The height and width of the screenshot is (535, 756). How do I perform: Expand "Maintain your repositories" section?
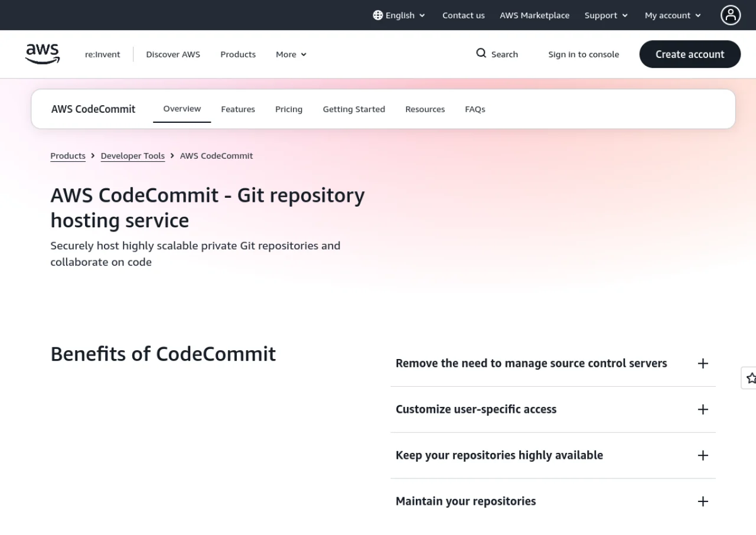(553, 502)
